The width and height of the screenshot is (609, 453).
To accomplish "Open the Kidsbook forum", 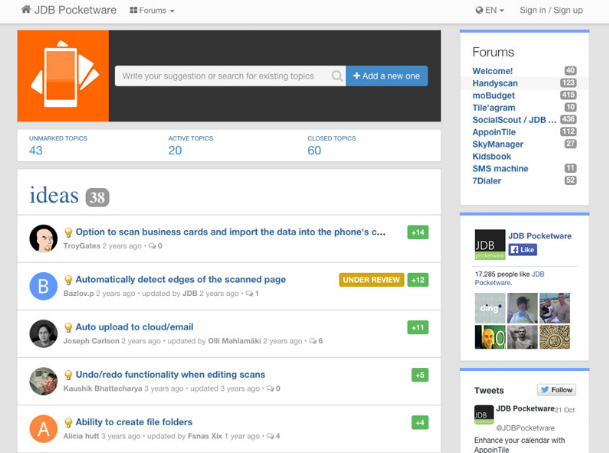I will [x=491, y=157].
